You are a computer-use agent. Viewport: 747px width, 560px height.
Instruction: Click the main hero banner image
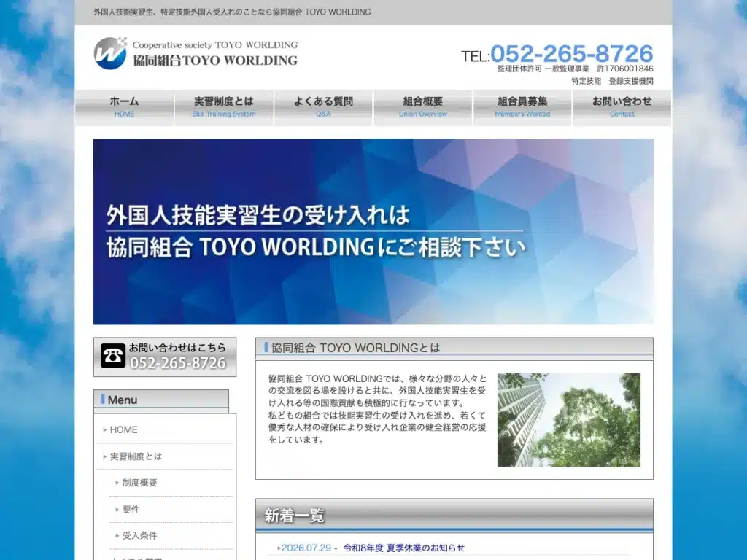tap(373, 231)
